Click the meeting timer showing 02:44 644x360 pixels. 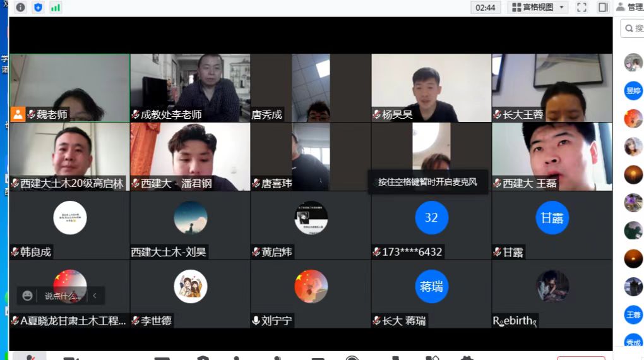coord(486,8)
